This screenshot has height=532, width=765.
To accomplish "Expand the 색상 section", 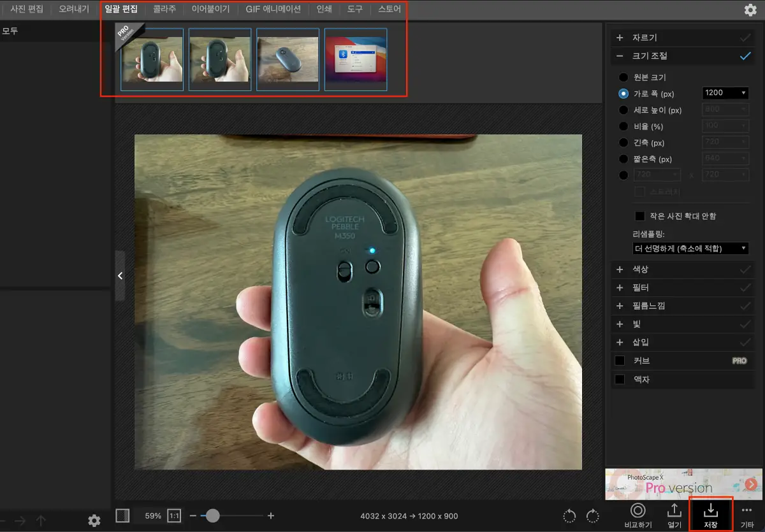I will [620, 270].
